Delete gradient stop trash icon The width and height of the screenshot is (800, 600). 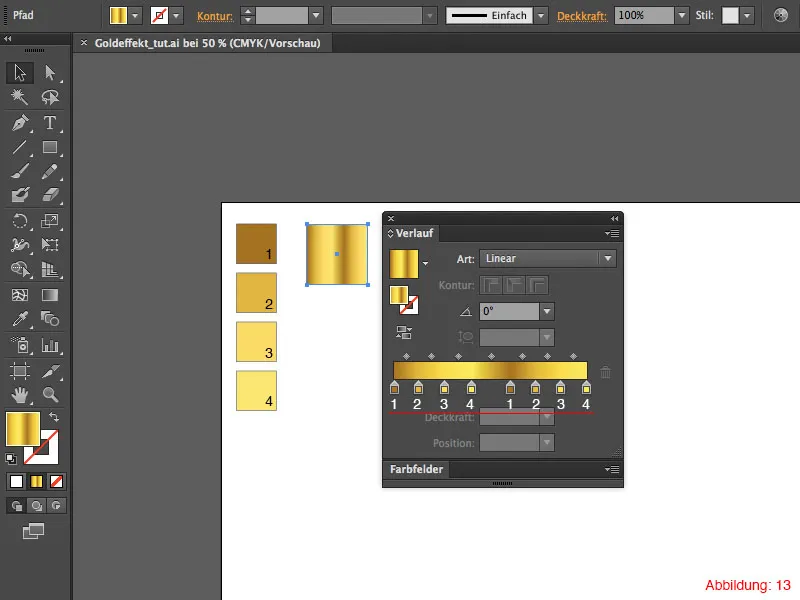click(x=606, y=372)
